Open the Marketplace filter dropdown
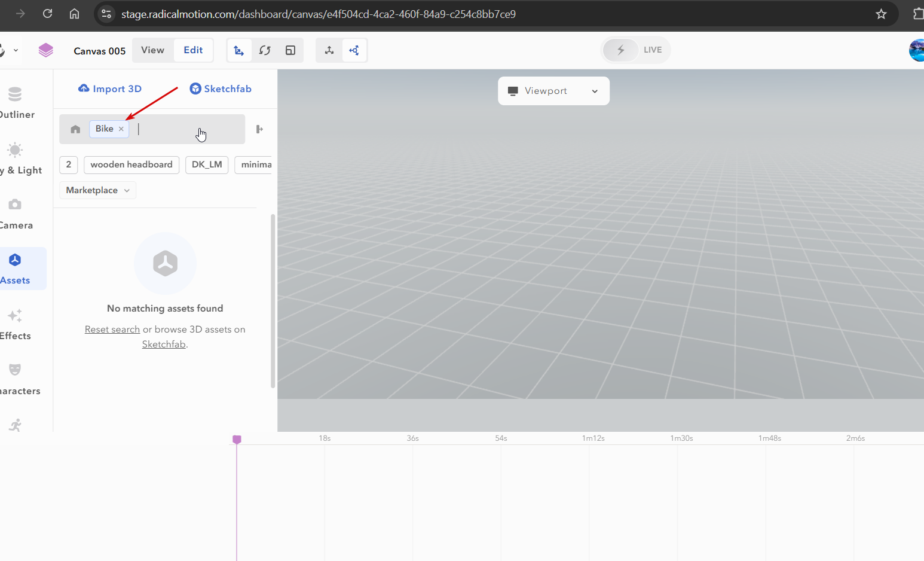This screenshot has width=924, height=561. [x=98, y=190]
